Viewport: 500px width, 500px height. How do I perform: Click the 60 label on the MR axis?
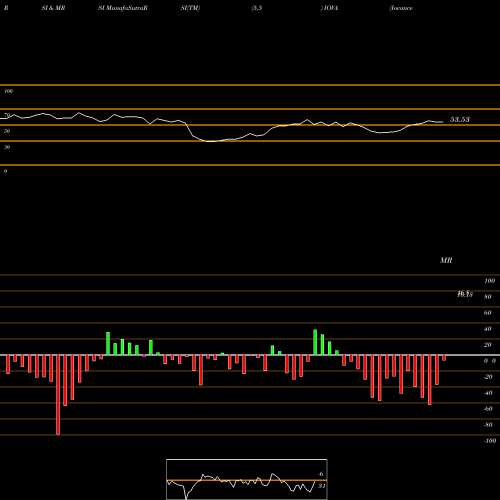[488, 313]
